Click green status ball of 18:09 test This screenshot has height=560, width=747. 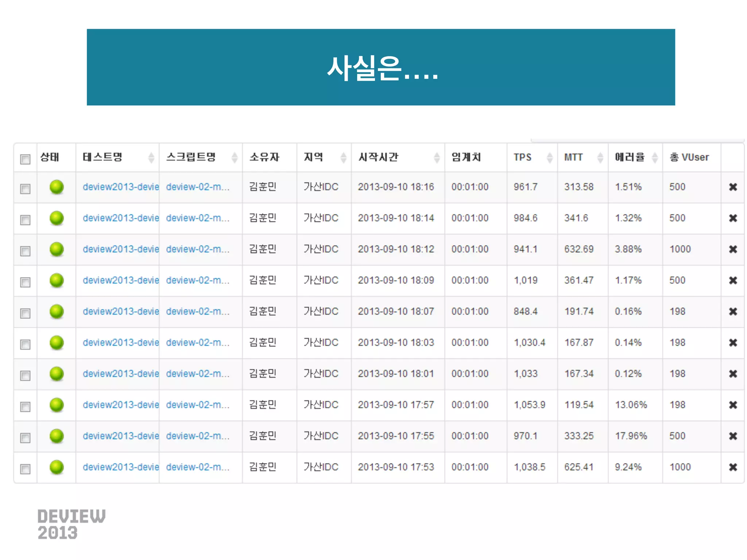coord(57,280)
